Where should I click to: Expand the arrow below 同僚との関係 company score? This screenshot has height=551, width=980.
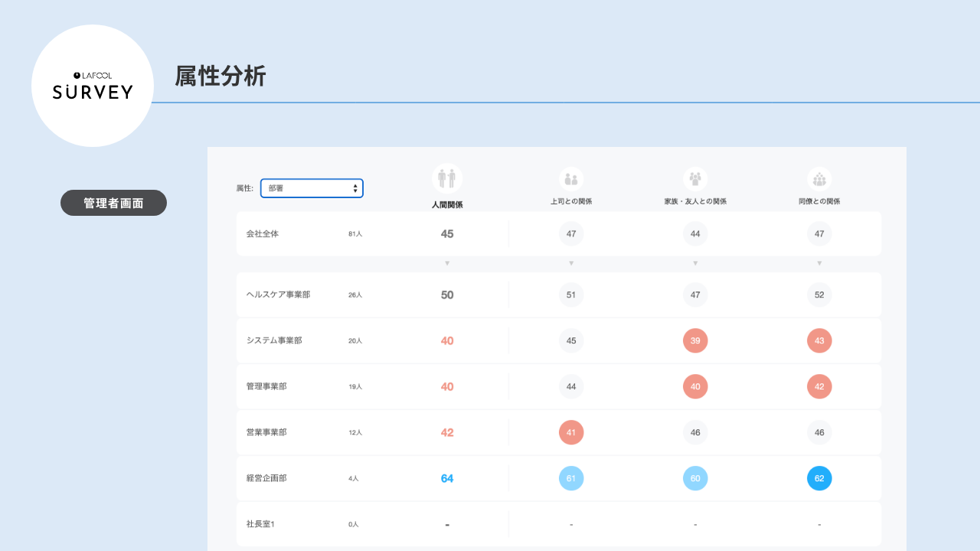point(819,263)
